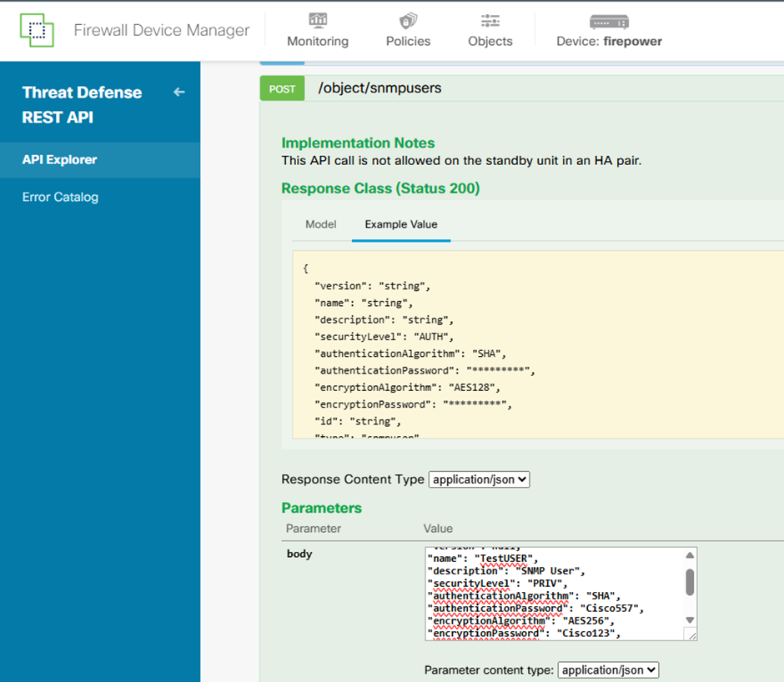Viewport: 784px width, 682px height.
Task: Open the Policies shield icon
Action: click(x=408, y=21)
